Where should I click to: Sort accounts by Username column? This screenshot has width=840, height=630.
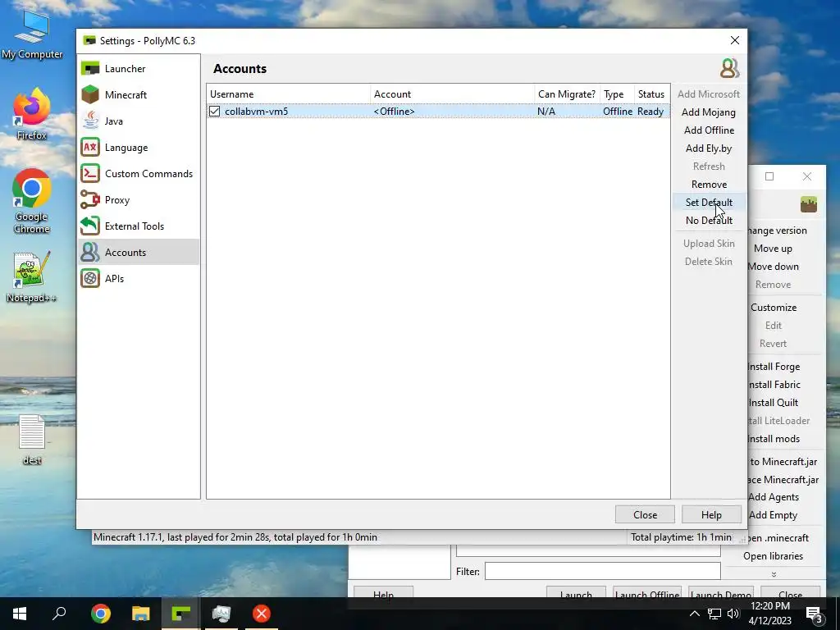pyautogui.click(x=288, y=94)
